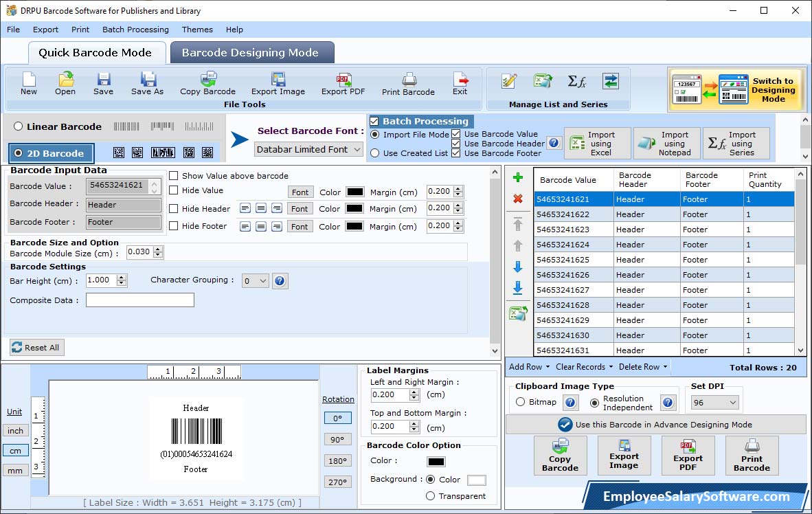Click the New file icon
The height and width of the screenshot is (514, 812).
[28, 84]
